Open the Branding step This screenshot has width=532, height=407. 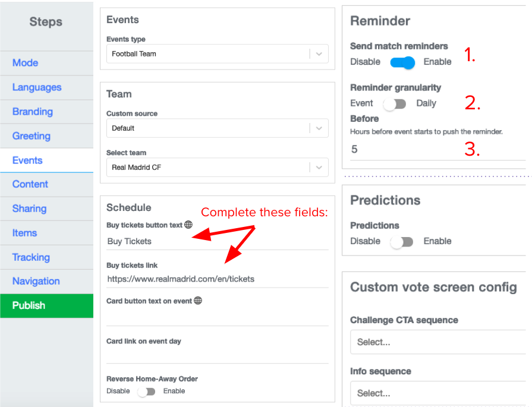(x=33, y=112)
